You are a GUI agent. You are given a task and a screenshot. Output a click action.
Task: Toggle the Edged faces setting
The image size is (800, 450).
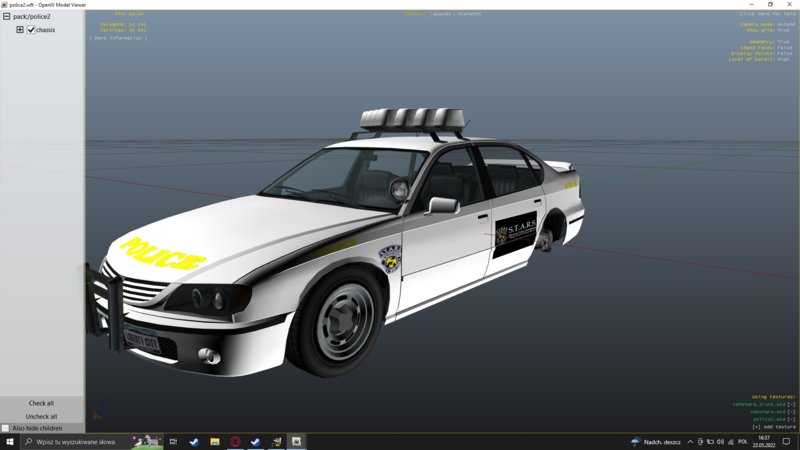pos(766,47)
